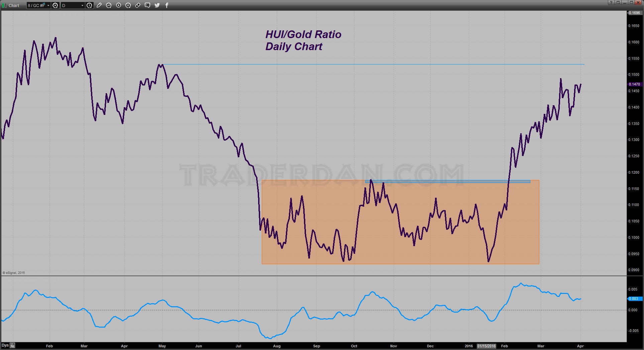
Task: Toggle the green chart status indicator
Action: click(x=4, y=5)
